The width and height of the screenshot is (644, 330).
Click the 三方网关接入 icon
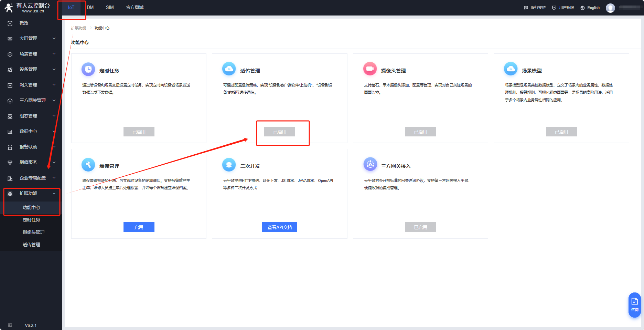click(370, 164)
